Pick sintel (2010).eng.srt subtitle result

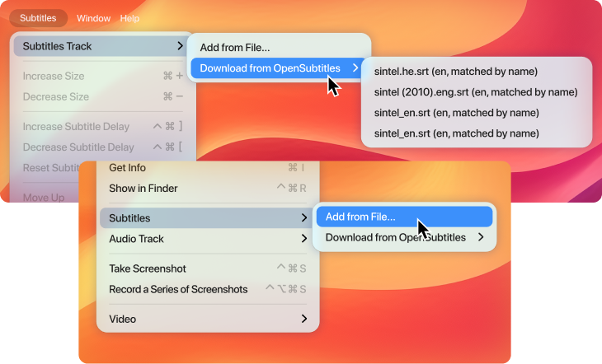pos(476,92)
